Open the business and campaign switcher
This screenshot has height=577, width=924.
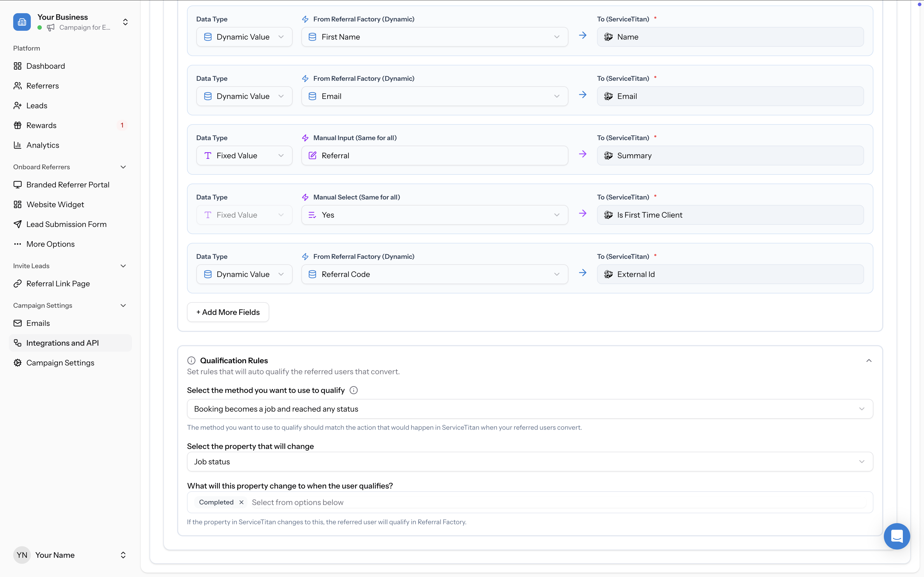coord(125,22)
